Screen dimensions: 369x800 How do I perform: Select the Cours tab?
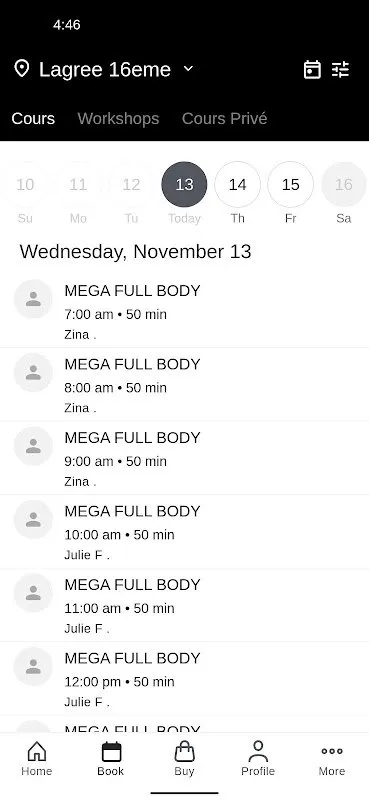pyautogui.click(x=33, y=118)
